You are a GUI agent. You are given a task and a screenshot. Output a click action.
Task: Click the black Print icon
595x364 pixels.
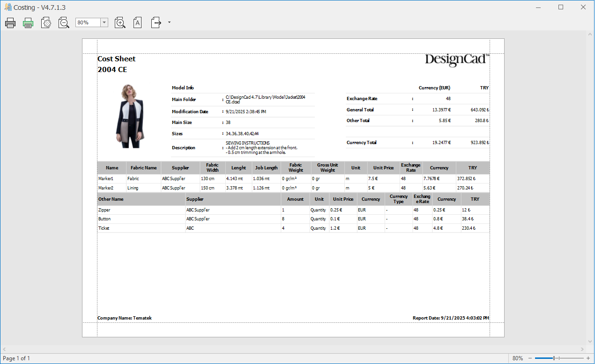(10, 22)
